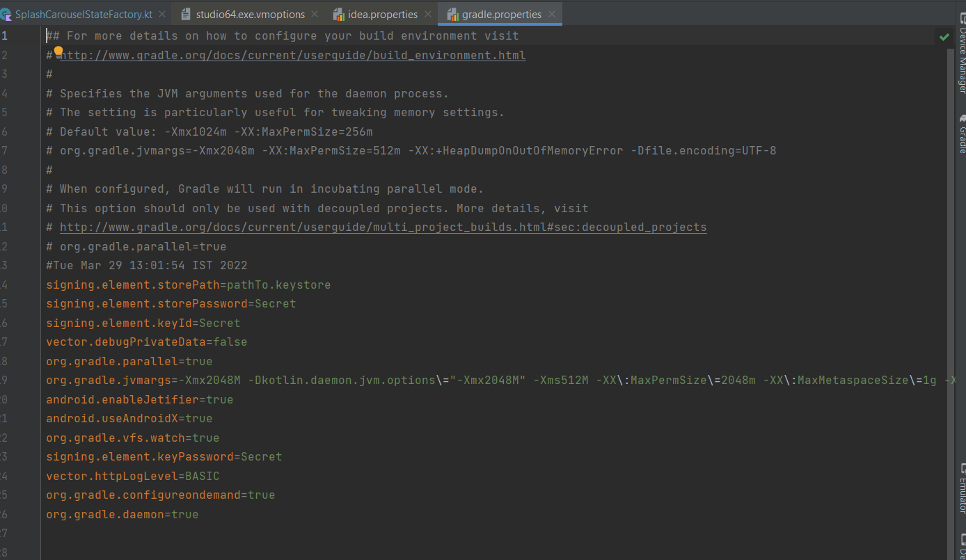This screenshot has width=966, height=560.
Task: Click android.useAndroidX=true line
Action: (129, 418)
